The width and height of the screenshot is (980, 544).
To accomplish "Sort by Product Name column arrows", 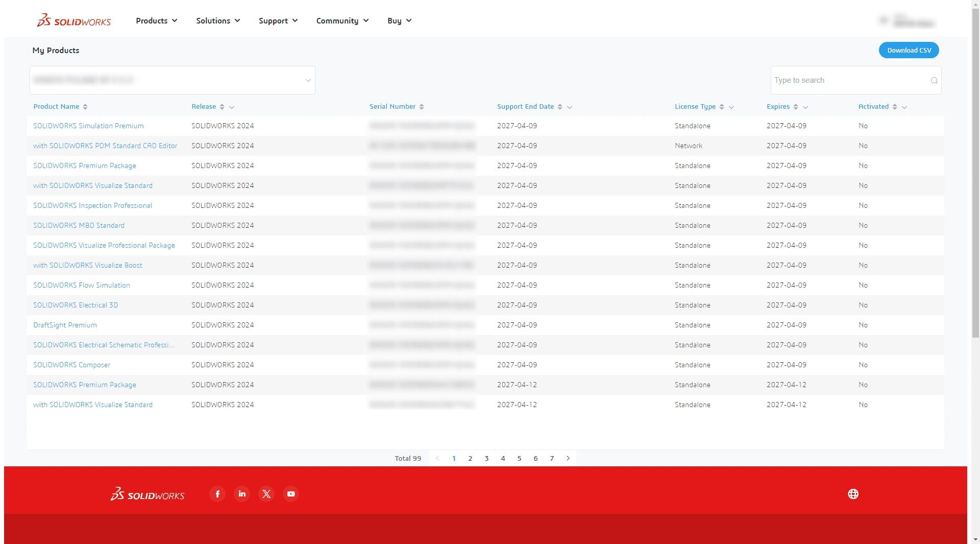I will tap(85, 107).
